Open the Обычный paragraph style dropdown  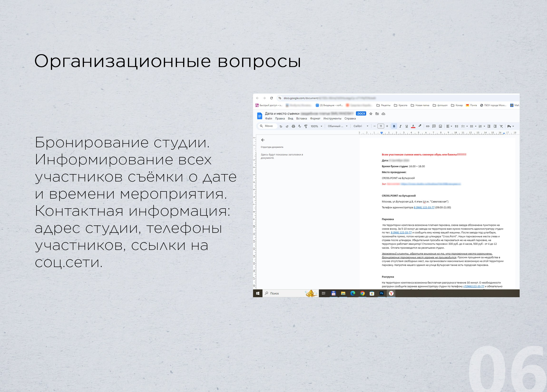337,126
